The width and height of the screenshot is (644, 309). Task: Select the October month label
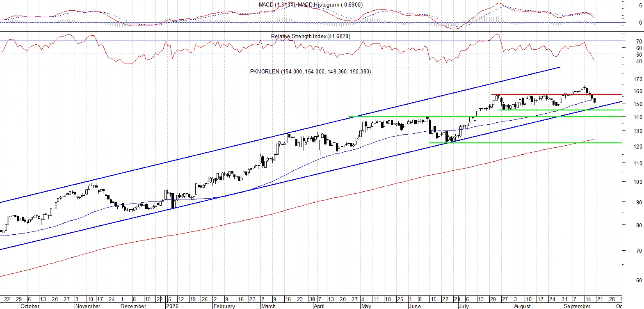click(x=30, y=306)
